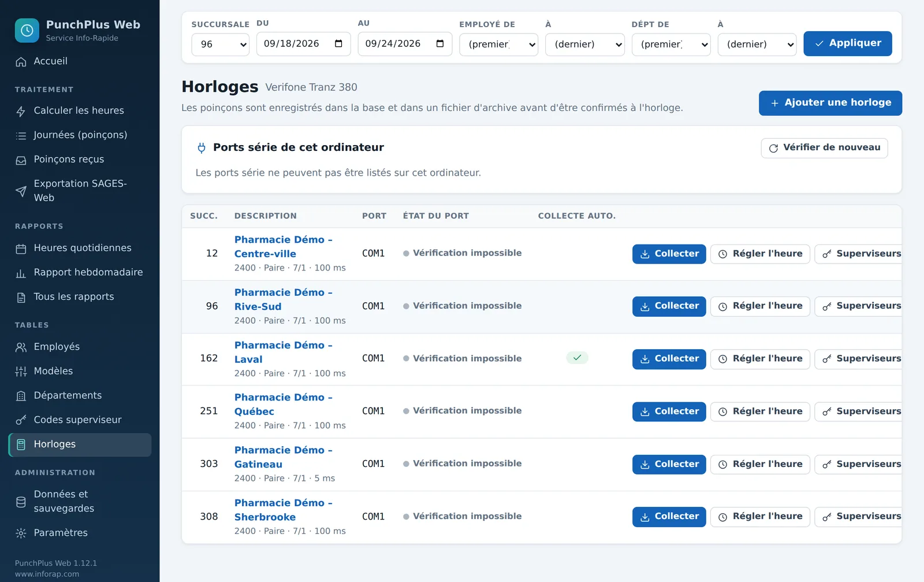Click the calendar picker icon in the Au date field
The height and width of the screenshot is (582, 924).
(440, 43)
